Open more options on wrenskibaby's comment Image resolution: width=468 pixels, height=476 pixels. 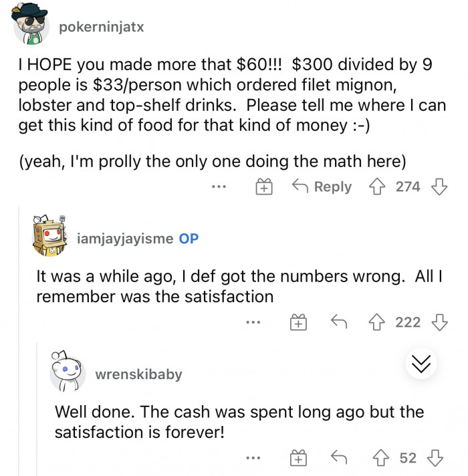pos(251,459)
